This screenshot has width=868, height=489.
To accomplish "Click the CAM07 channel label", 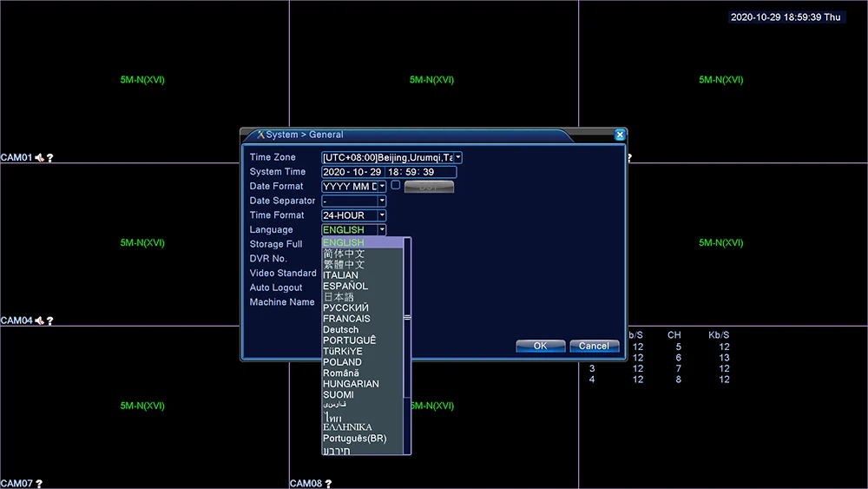I will (x=16, y=484).
